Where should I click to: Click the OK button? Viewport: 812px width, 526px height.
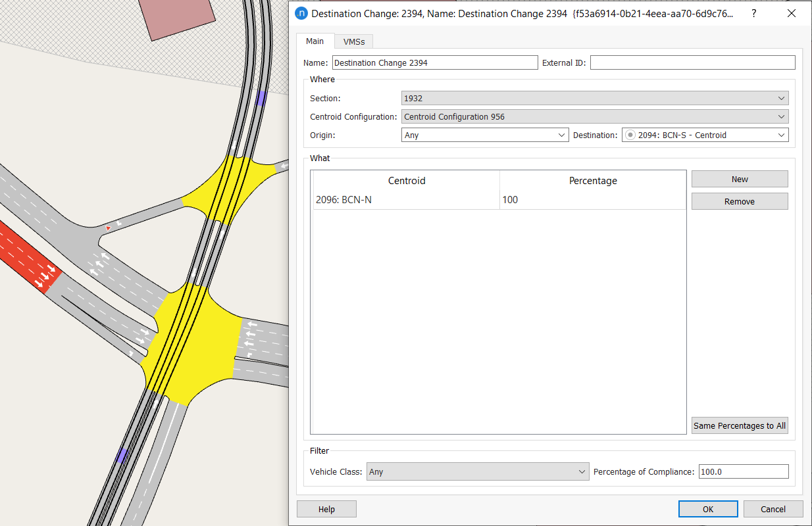pyautogui.click(x=707, y=509)
